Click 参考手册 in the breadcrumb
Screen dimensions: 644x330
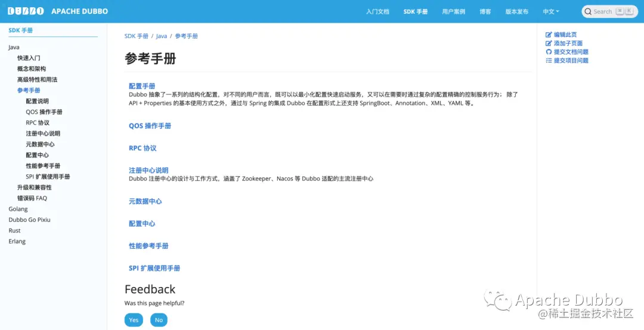pos(187,36)
